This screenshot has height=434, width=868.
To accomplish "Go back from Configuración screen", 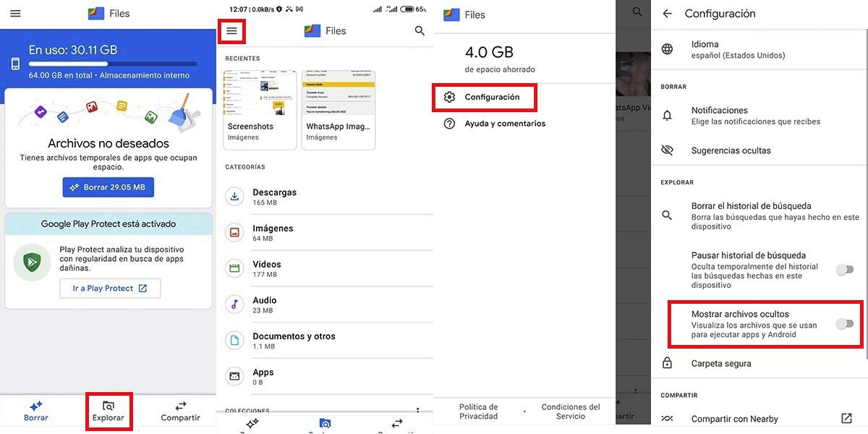I will click(667, 13).
